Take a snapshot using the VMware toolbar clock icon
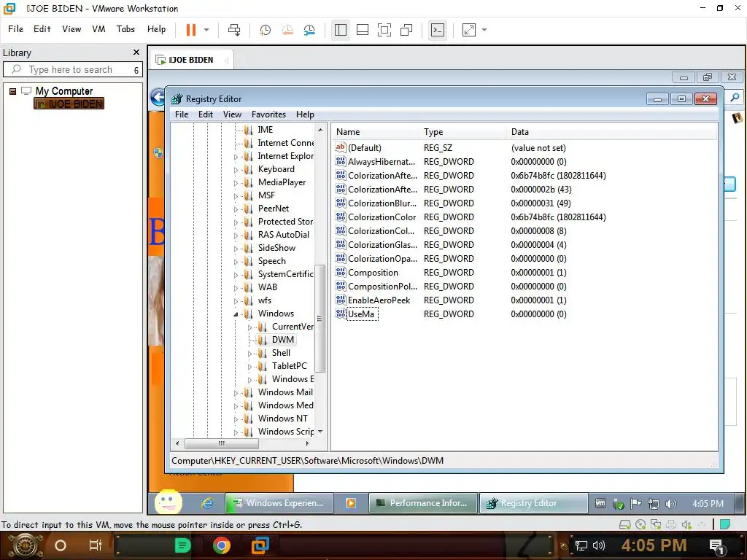 tap(265, 29)
